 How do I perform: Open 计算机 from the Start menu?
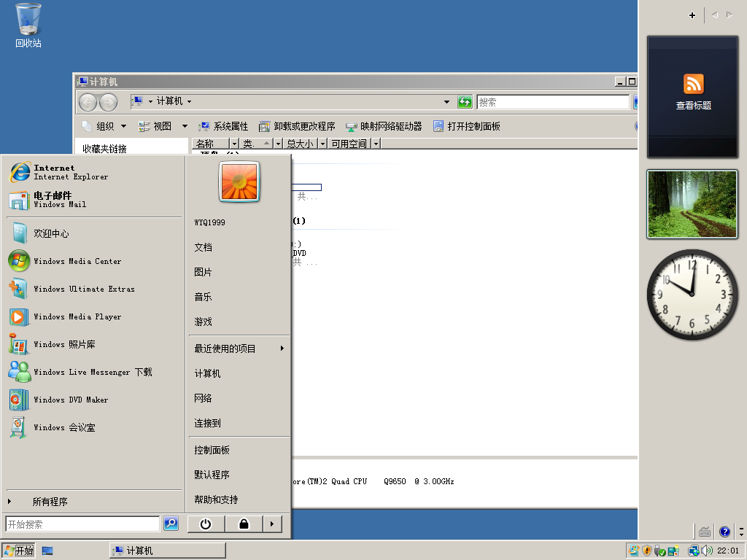click(x=239, y=373)
